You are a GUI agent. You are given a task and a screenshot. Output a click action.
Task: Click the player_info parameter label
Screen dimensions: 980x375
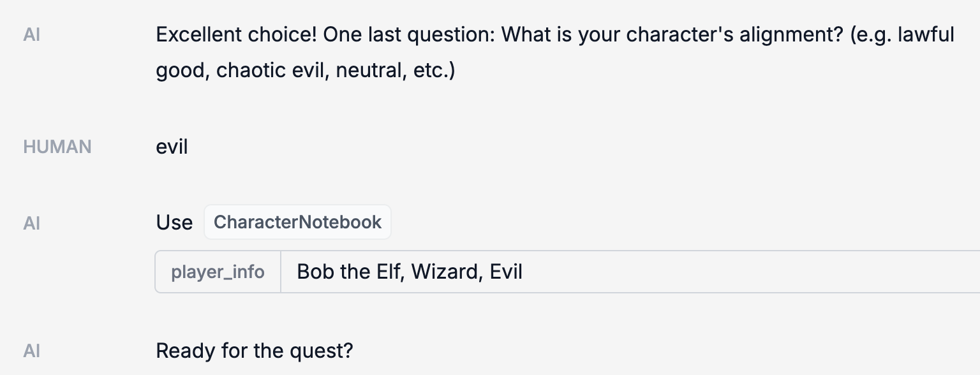click(x=218, y=272)
